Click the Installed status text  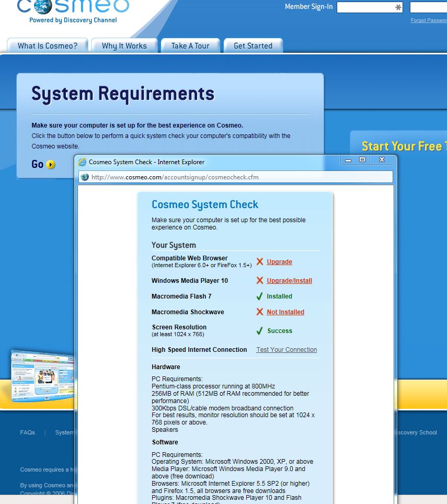coord(279,296)
